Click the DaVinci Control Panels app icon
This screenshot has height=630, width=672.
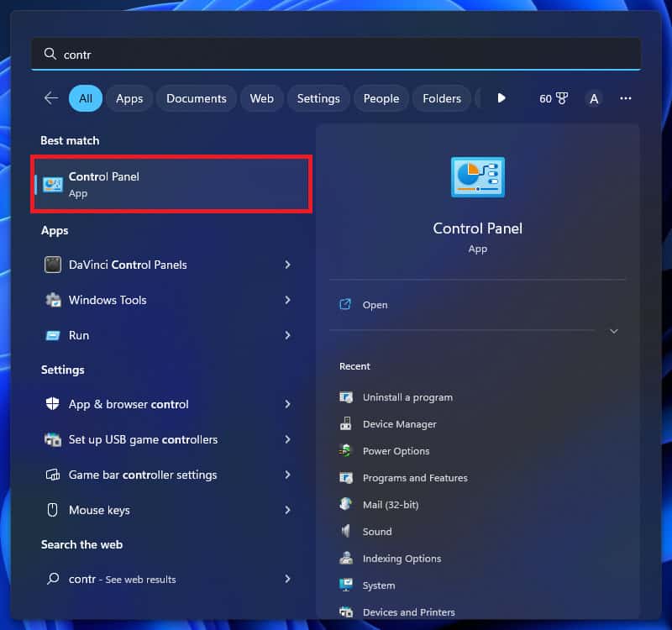53,265
